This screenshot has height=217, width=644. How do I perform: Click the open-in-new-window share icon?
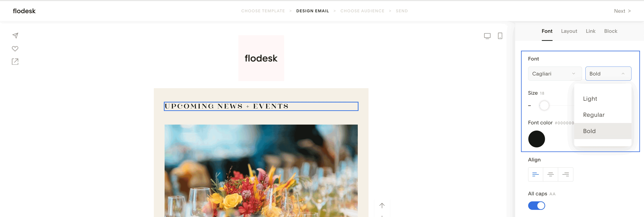tap(15, 62)
